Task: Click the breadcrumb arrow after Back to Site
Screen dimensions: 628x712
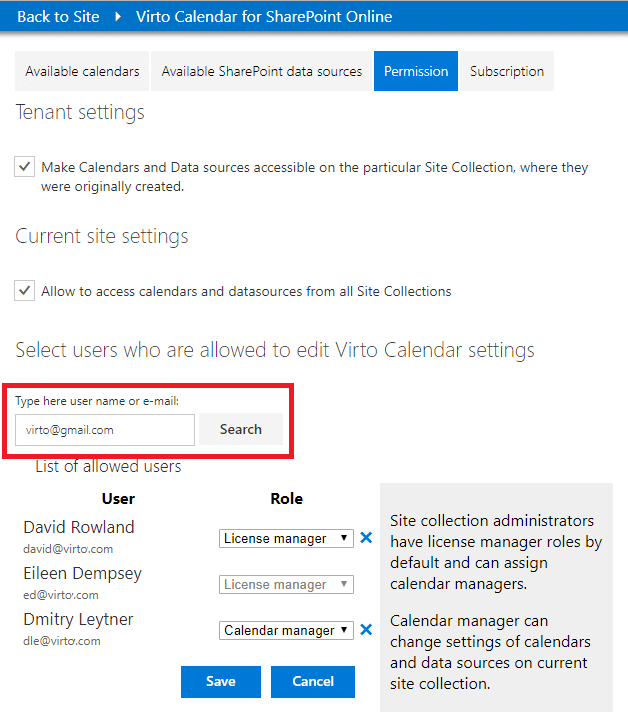Action: click(x=118, y=17)
